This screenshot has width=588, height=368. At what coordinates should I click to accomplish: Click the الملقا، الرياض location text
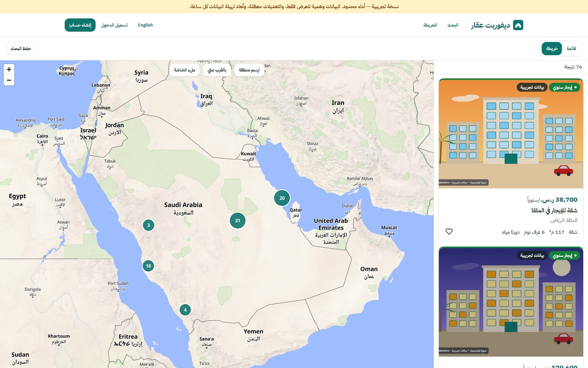564,220
